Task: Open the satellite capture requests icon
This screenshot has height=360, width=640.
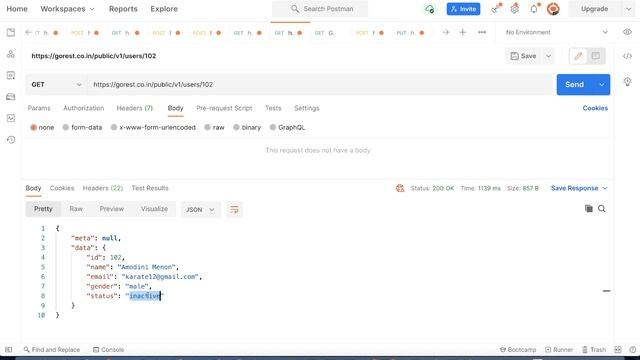Action: point(496,9)
